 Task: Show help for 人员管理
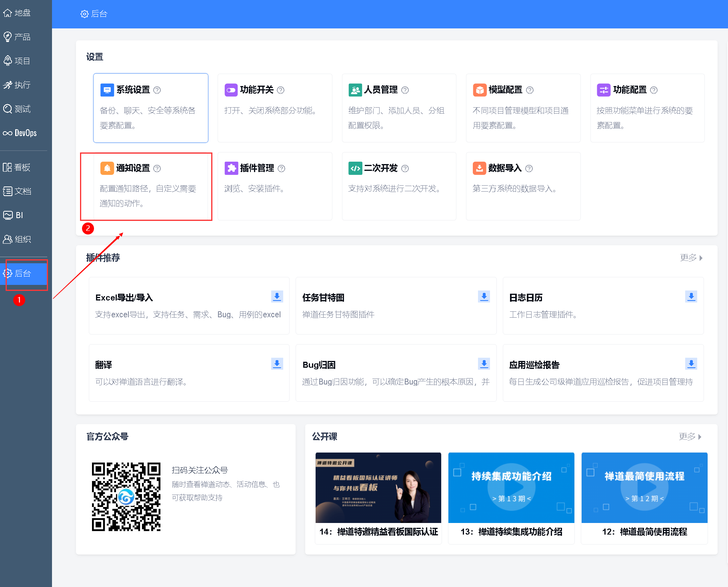[405, 90]
